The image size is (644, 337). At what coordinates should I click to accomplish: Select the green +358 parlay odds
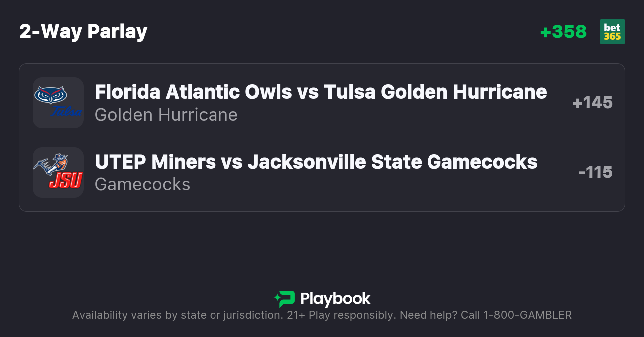tap(563, 32)
